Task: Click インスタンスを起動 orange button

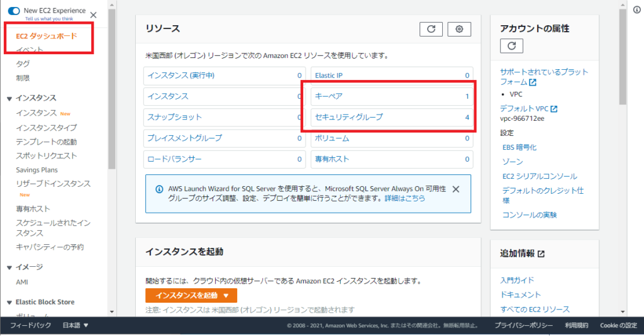Action: click(191, 296)
